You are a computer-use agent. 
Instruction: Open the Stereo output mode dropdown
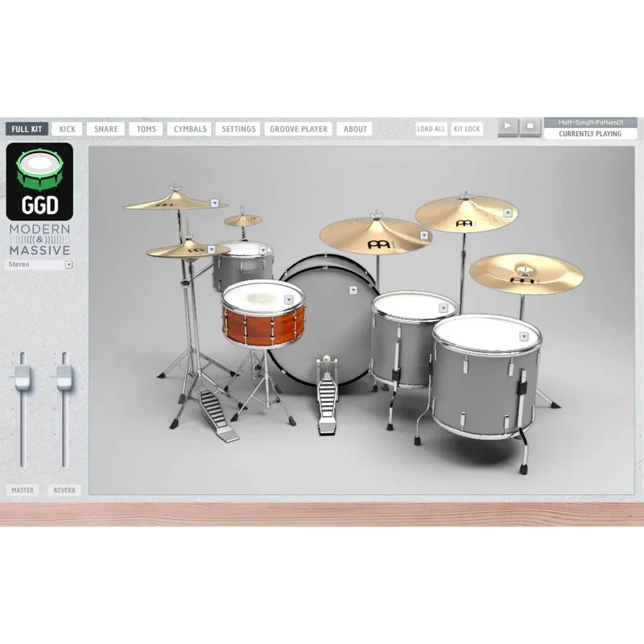click(39, 265)
